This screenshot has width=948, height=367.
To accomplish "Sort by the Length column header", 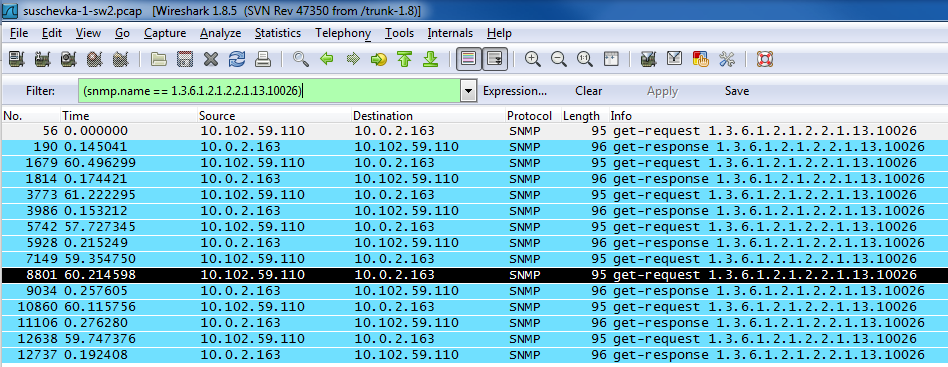I will [585, 116].
